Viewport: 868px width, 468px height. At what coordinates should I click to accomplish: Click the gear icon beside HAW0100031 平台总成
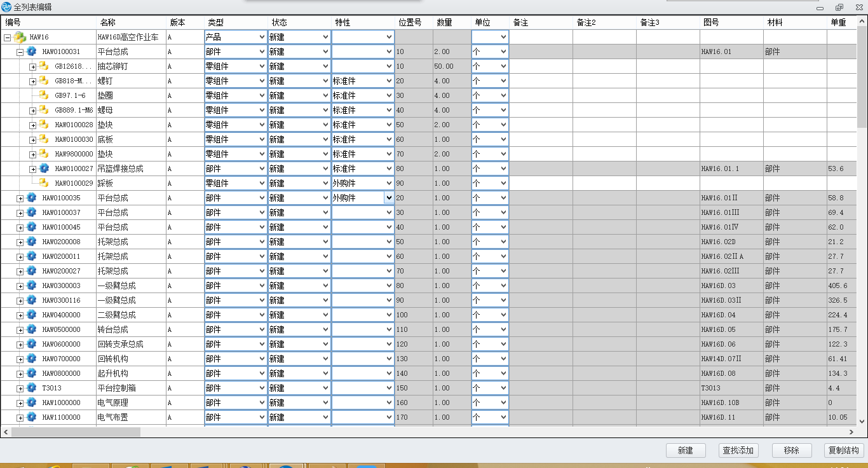click(31, 52)
